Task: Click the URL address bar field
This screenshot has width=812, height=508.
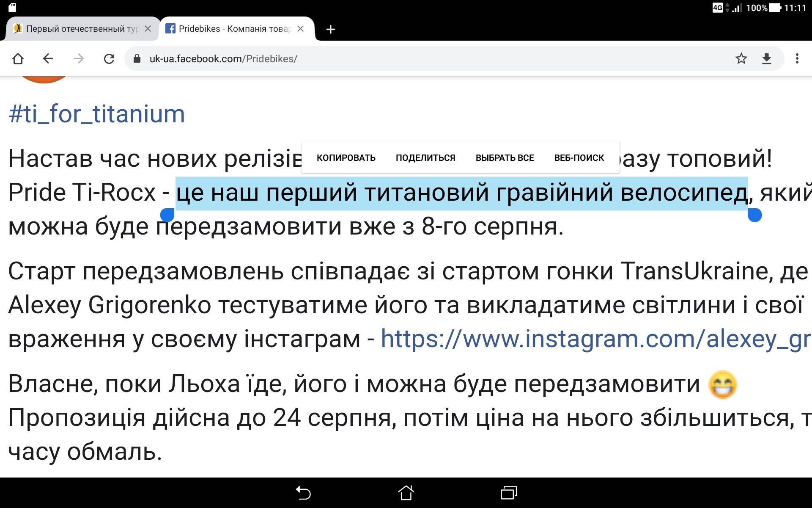Action: (x=423, y=58)
